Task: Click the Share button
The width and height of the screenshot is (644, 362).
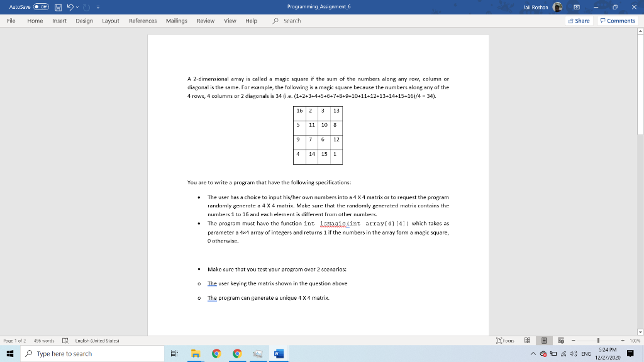Action: [577, 21]
